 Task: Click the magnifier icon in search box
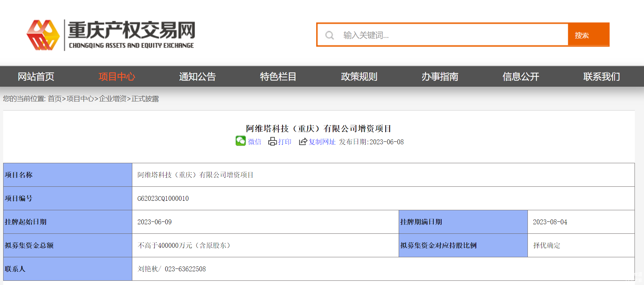[330, 35]
